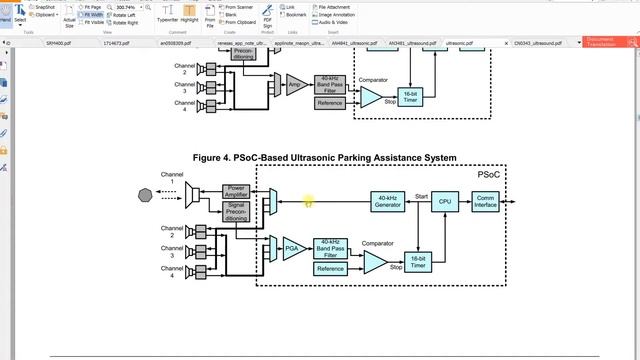Choose Fit Visible view
The width and height of the screenshot is (640, 360).
pos(91,22)
